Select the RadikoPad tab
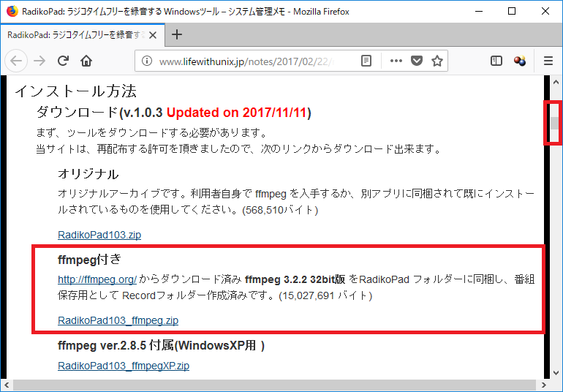The image size is (563, 392). click(x=83, y=35)
